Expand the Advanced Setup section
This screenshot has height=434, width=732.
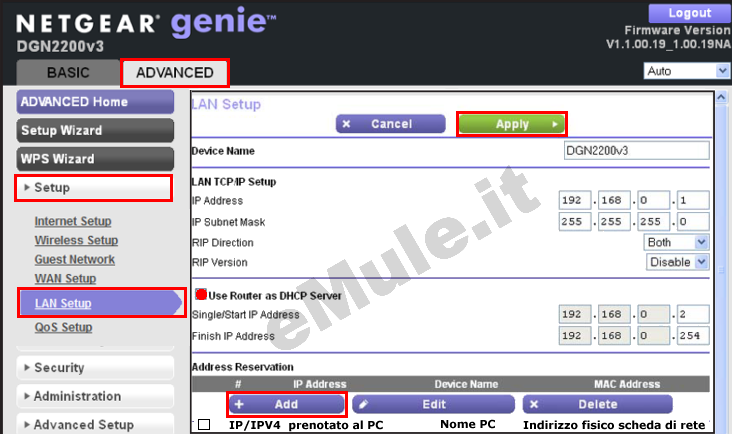coord(95,424)
